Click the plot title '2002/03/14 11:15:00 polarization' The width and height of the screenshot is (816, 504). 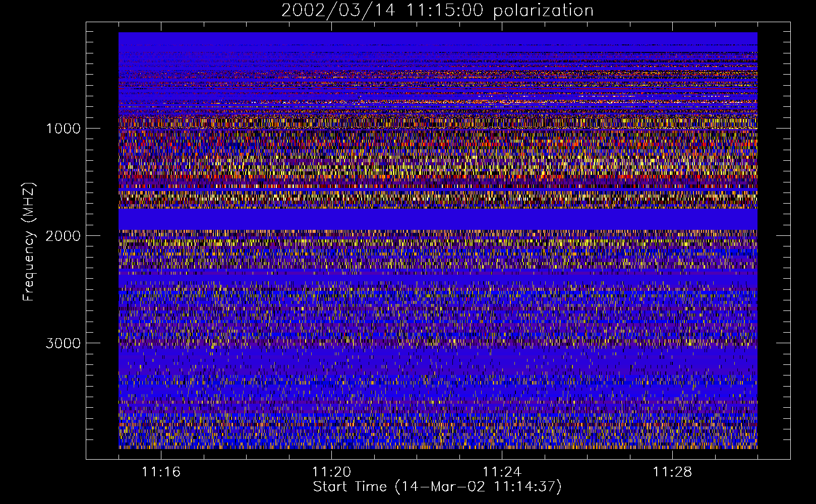click(437, 11)
